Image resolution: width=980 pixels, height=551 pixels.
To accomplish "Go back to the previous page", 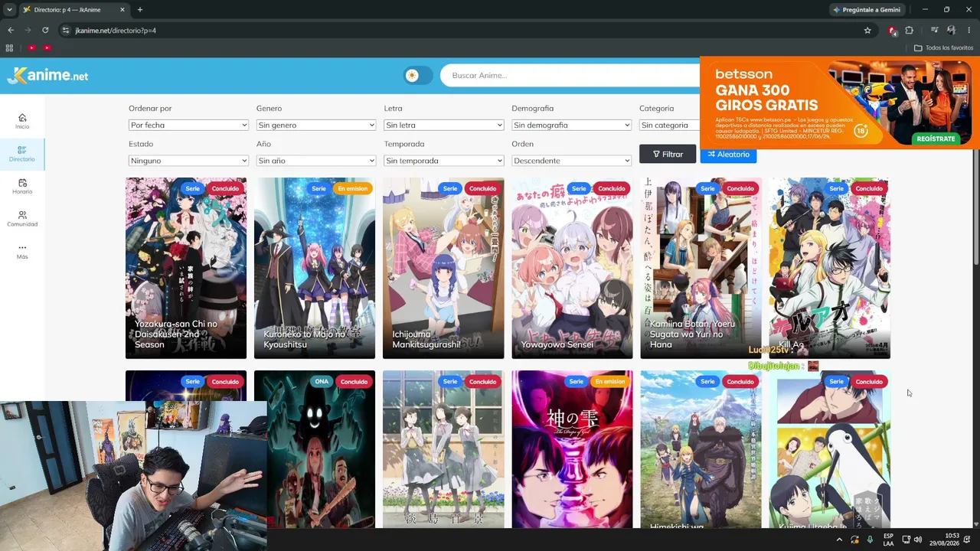I will click(11, 31).
